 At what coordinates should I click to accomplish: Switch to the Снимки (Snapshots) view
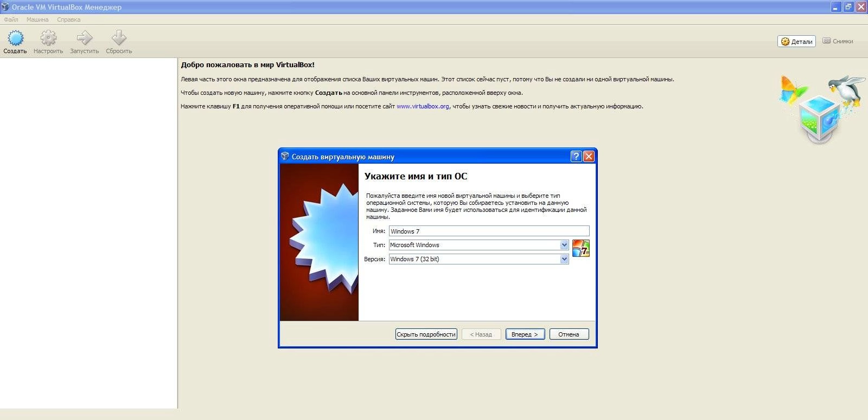[x=838, y=41]
